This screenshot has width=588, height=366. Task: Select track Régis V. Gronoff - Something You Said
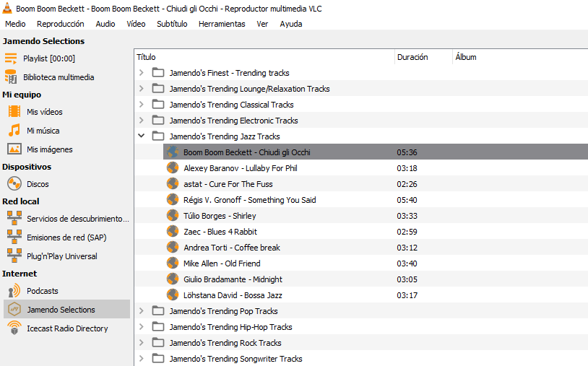(x=250, y=200)
